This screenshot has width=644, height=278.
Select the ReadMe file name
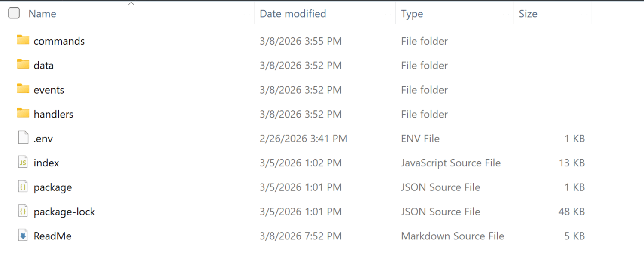click(52, 236)
